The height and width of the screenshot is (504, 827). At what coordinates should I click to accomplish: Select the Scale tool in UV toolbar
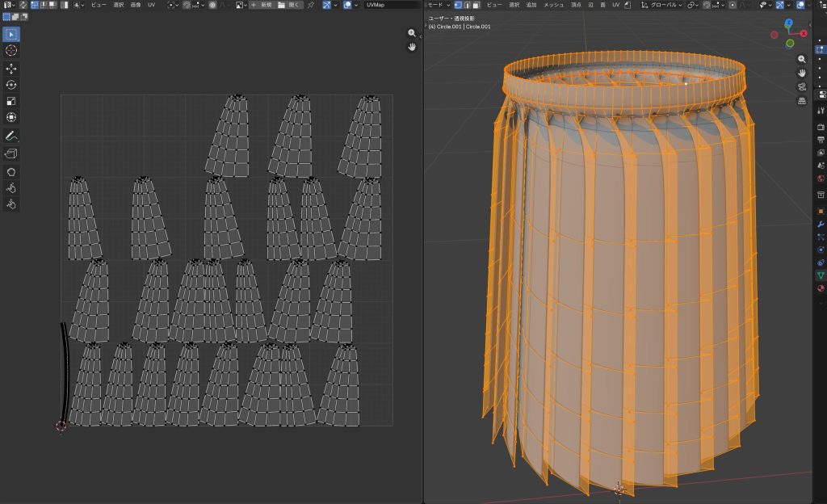11,101
